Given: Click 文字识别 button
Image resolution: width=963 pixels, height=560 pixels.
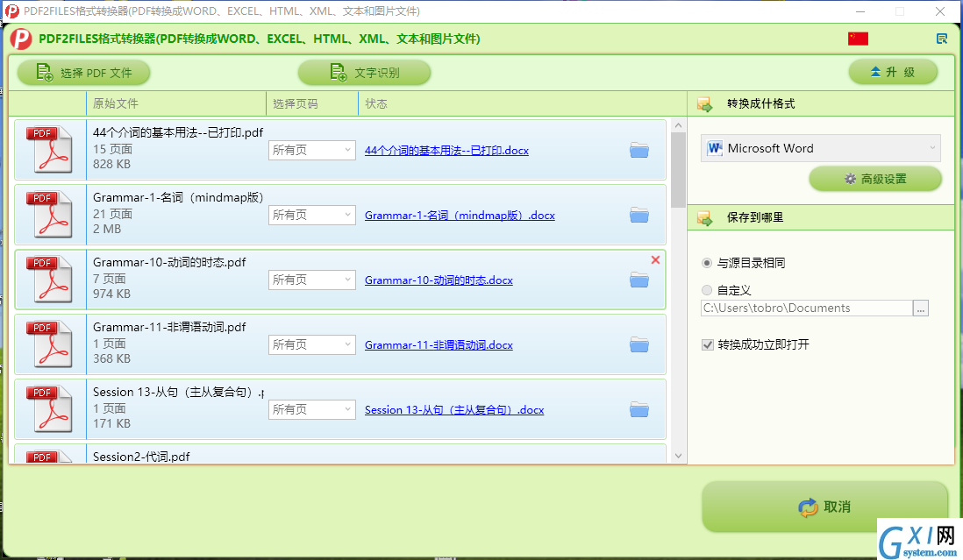Looking at the screenshot, I should [364, 73].
